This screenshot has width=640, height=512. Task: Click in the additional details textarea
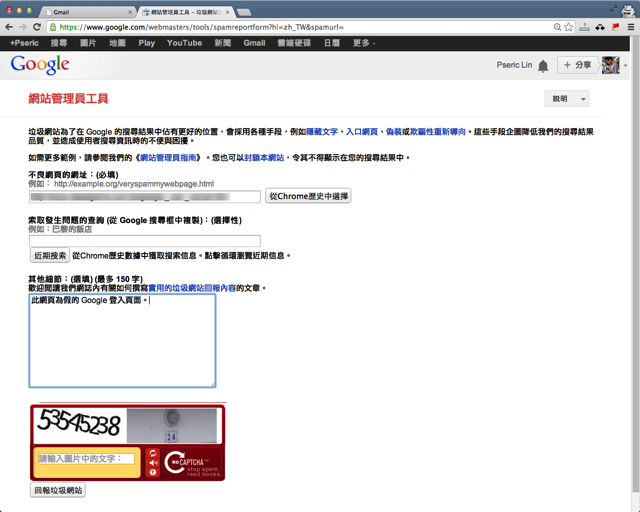coord(122,341)
